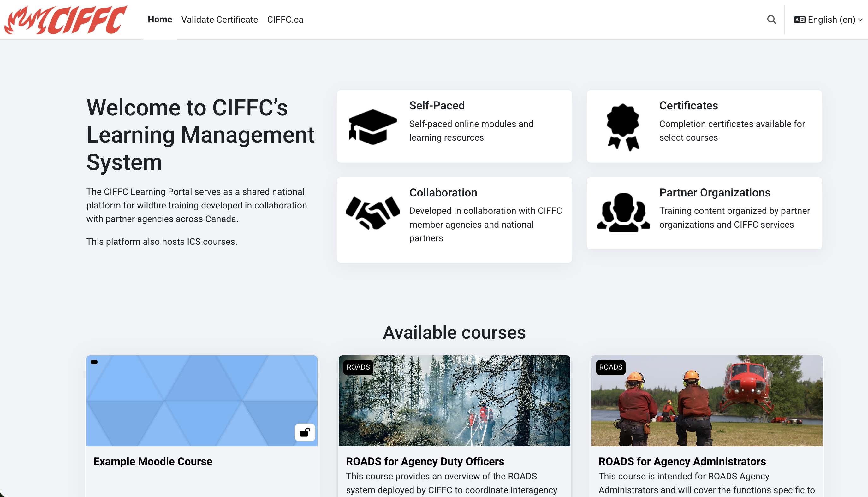Go to the Home menu item
The image size is (868, 497).
(159, 20)
